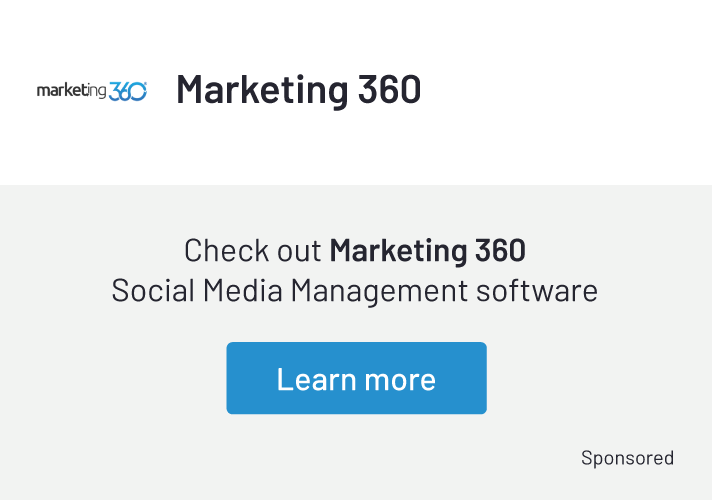Click the Marketing 360 logo image
The height and width of the screenshot is (500, 712).
(92, 91)
